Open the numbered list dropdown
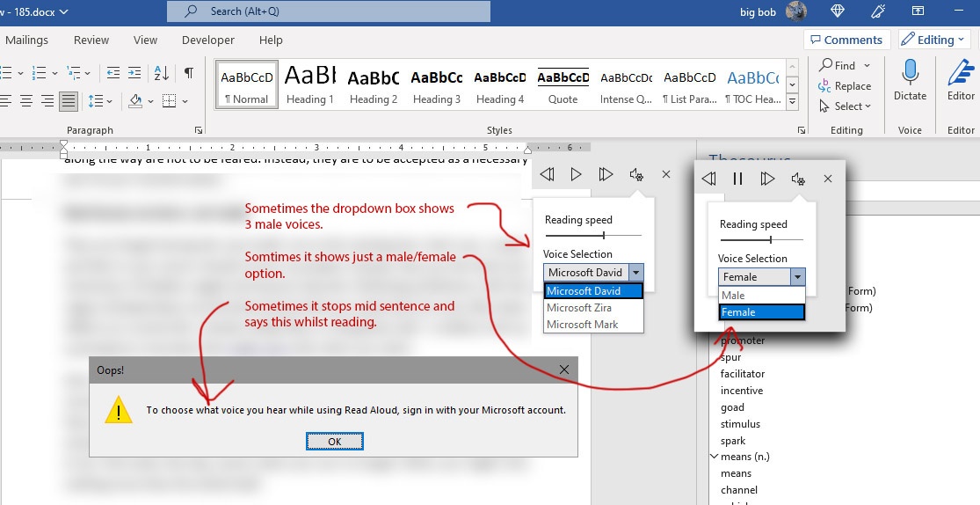Image resolution: width=980 pixels, height=505 pixels. coord(54,73)
